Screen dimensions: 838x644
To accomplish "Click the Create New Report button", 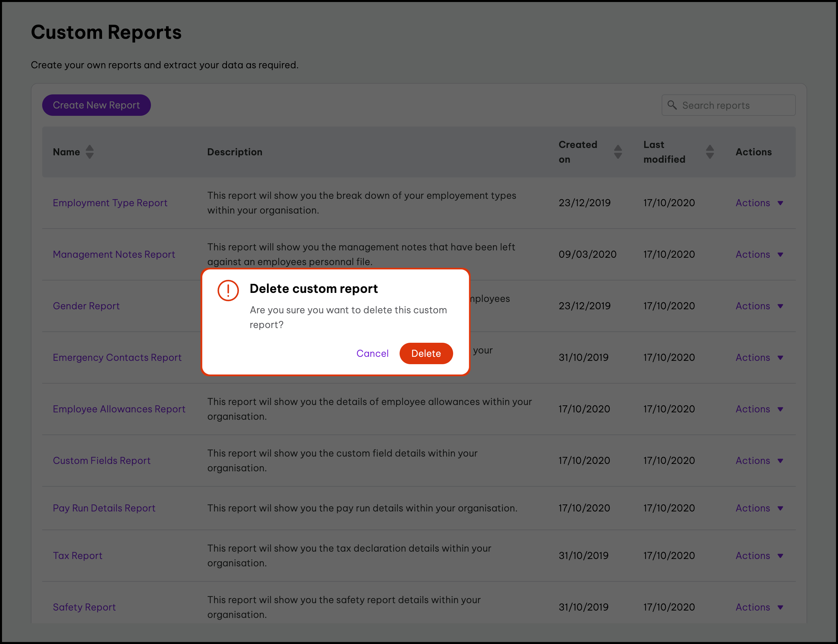I will click(x=97, y=105).
